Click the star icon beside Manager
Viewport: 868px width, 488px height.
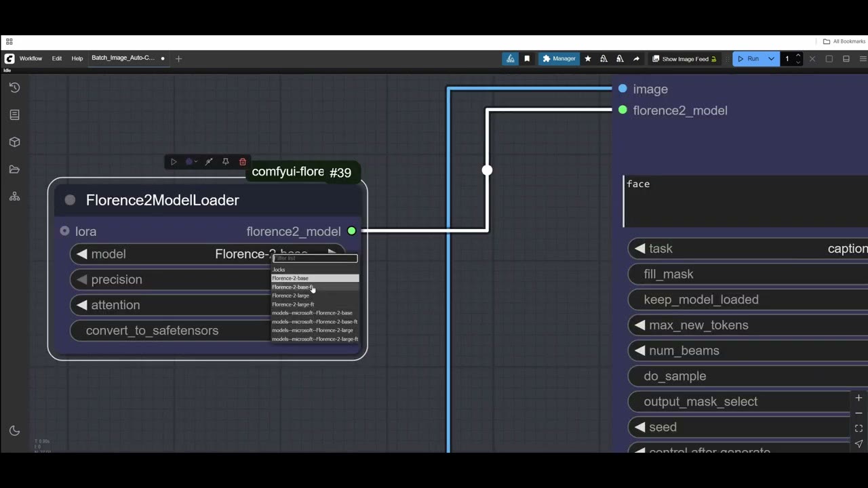click(588, 59)
